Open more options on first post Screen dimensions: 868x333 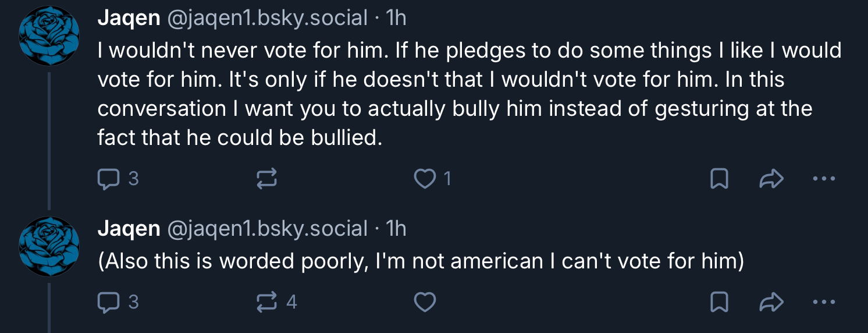pyautogui.click(x=824, y=179)
